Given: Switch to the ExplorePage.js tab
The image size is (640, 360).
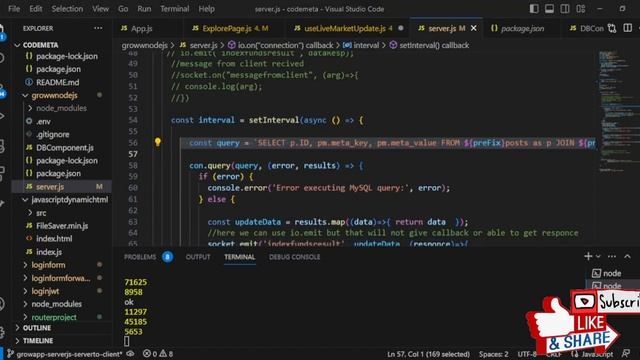Looking at the screenshot, I should pos(230,28).
